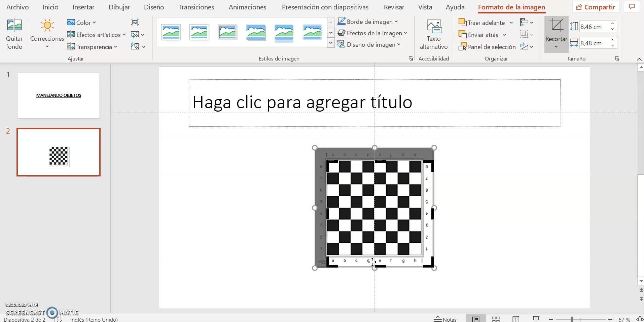Open the Borde de imagen dropdown
The height and width of the screenshot is (322, 644).
368,22
